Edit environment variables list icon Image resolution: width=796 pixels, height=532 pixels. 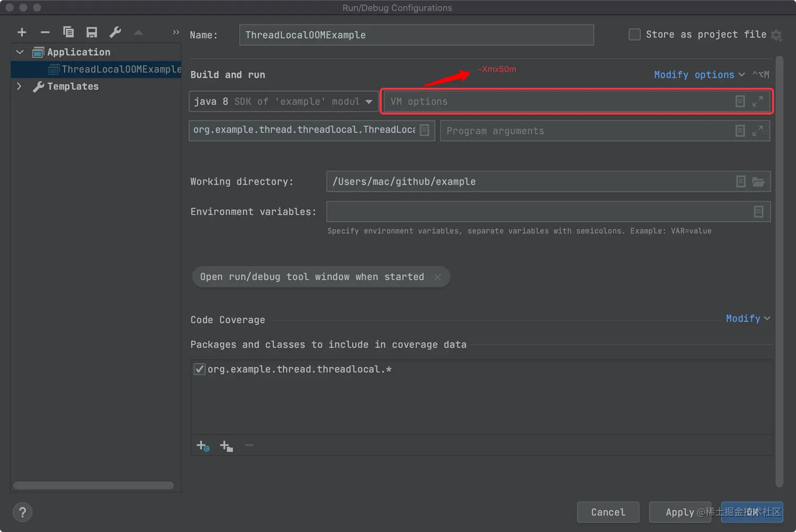click(x=759, y=212)
